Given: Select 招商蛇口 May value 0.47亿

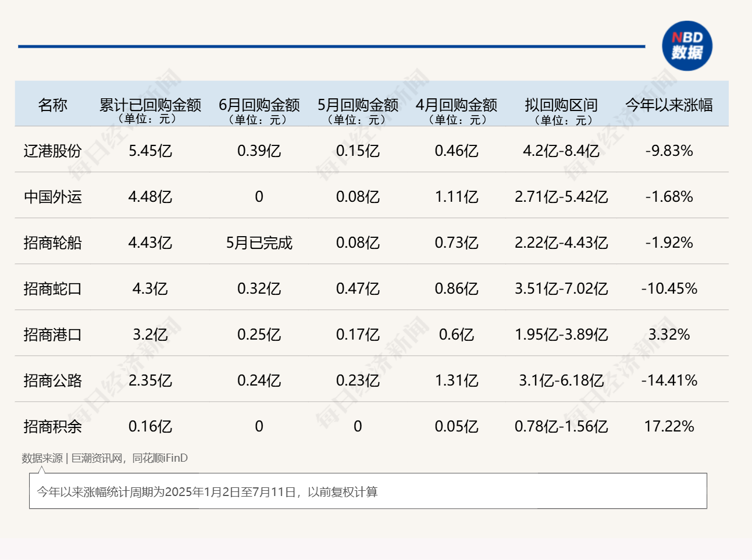Looking at the screenshot, I should tap(358, 289).
